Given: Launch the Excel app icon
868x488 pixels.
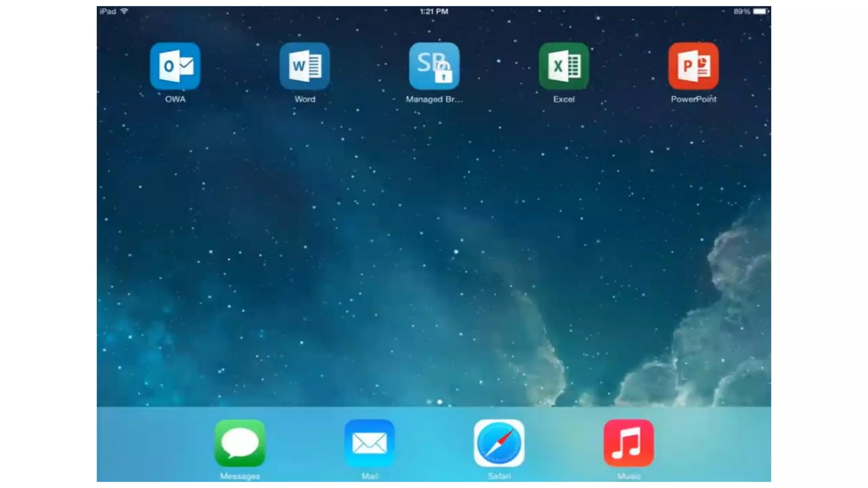Looking at the screenshot, I should [564, 66].
